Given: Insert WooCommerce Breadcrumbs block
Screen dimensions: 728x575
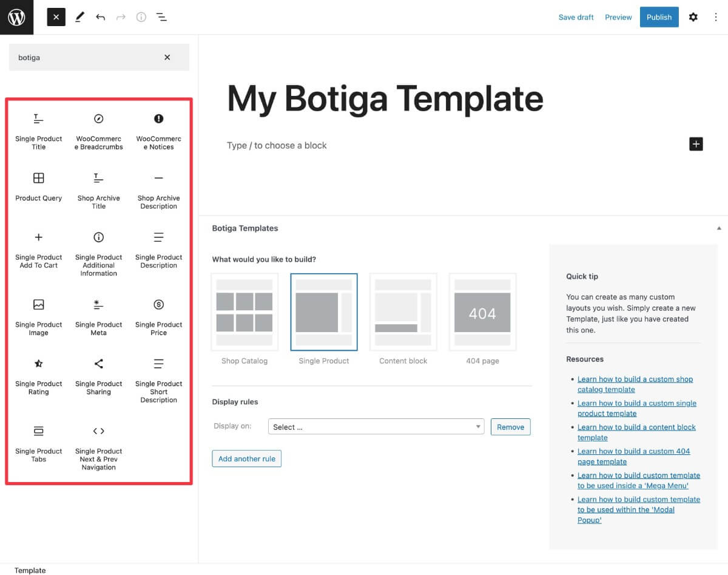Looking at the screenshot, I should (99, 132).
